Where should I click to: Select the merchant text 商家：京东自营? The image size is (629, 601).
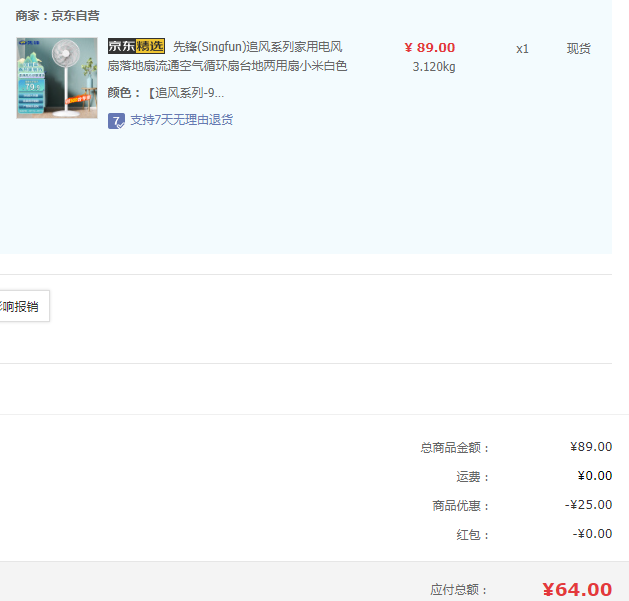coord(58,16)
